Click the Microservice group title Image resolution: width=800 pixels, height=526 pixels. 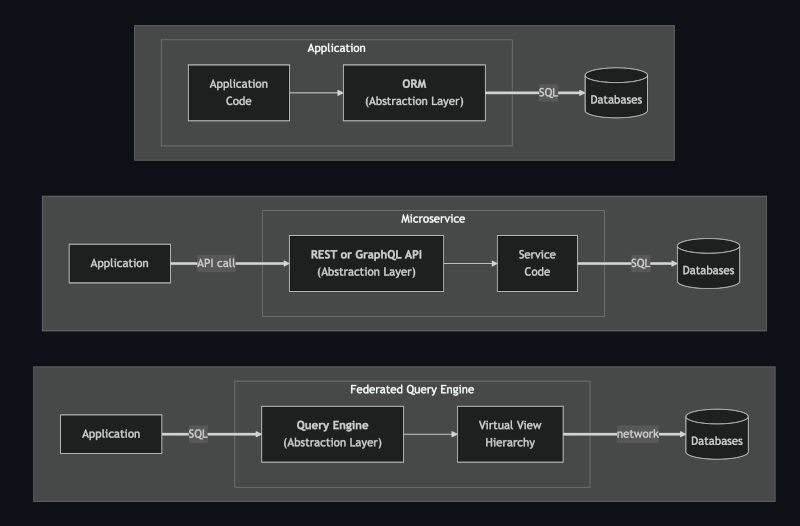point(433,218)
